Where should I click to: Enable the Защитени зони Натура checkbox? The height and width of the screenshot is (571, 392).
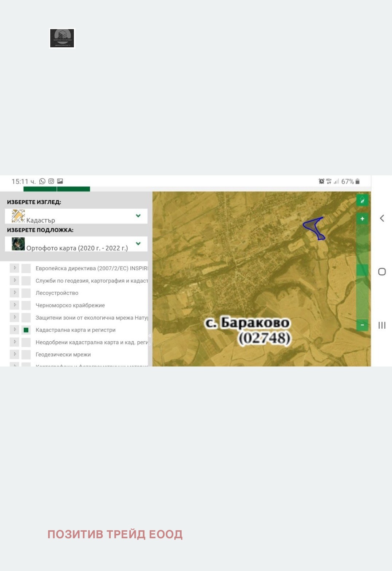point(26,318)
